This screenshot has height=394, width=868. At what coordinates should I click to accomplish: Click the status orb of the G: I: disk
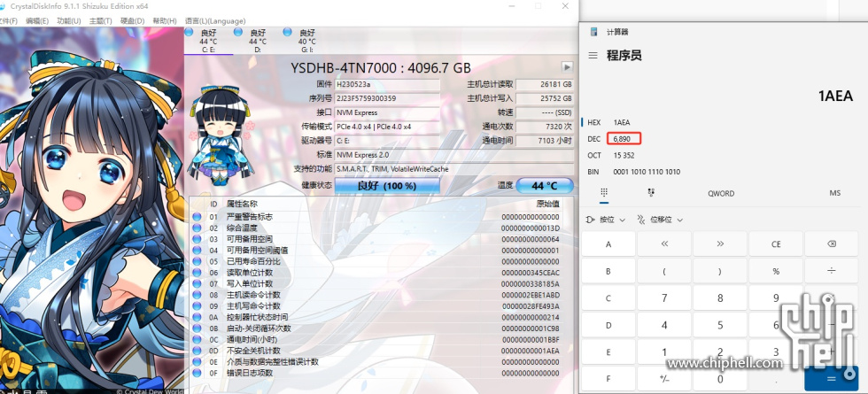click(x=287, y=32)
